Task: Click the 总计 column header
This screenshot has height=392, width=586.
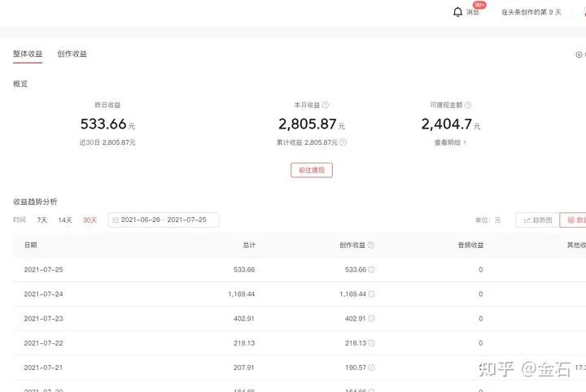Action: [x=249, y=245]
